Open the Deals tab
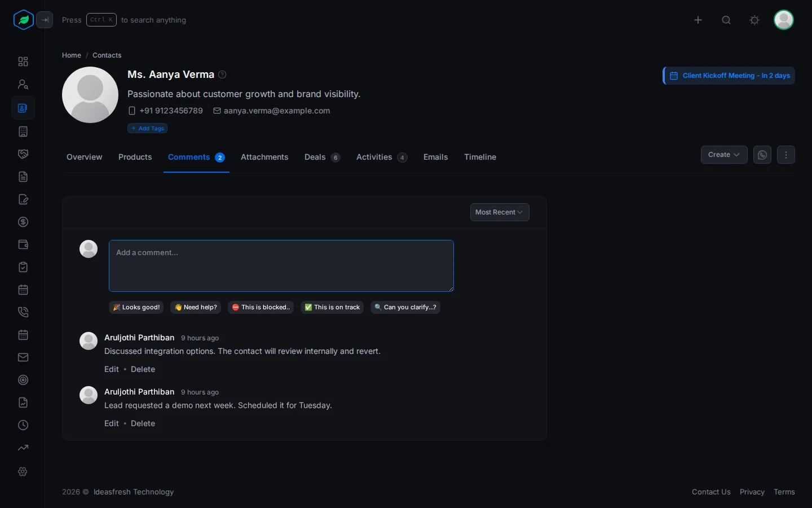Image resolution: width=812 pixels, height=508 pixels. (322, 157)
